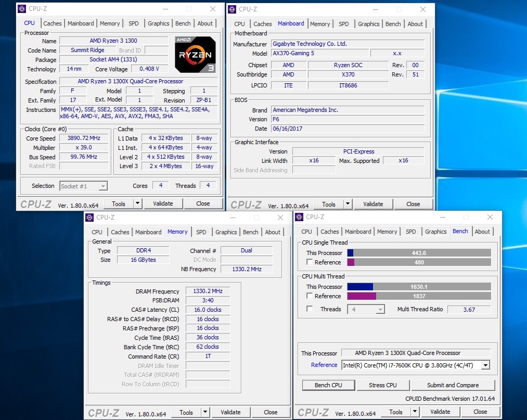Click the Close button in the Mainboard window
Viewport: 527px width, 420px height.
(x=413, y=204)
